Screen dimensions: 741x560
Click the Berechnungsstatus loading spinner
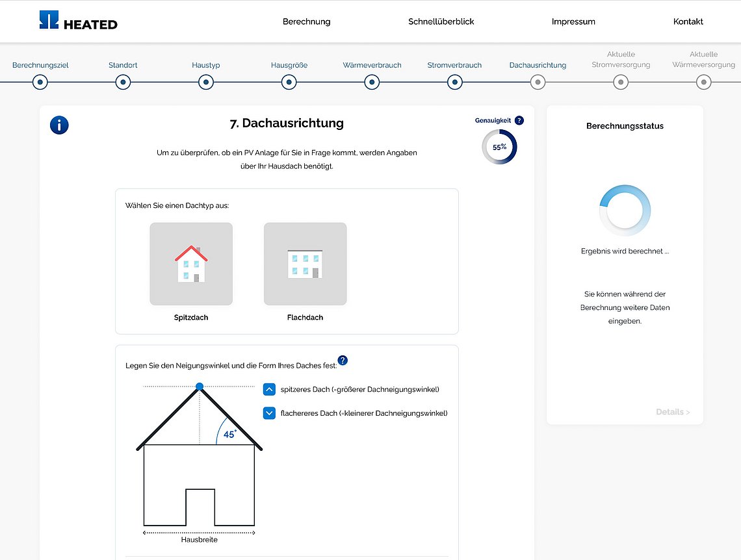(x=624, y=210)
